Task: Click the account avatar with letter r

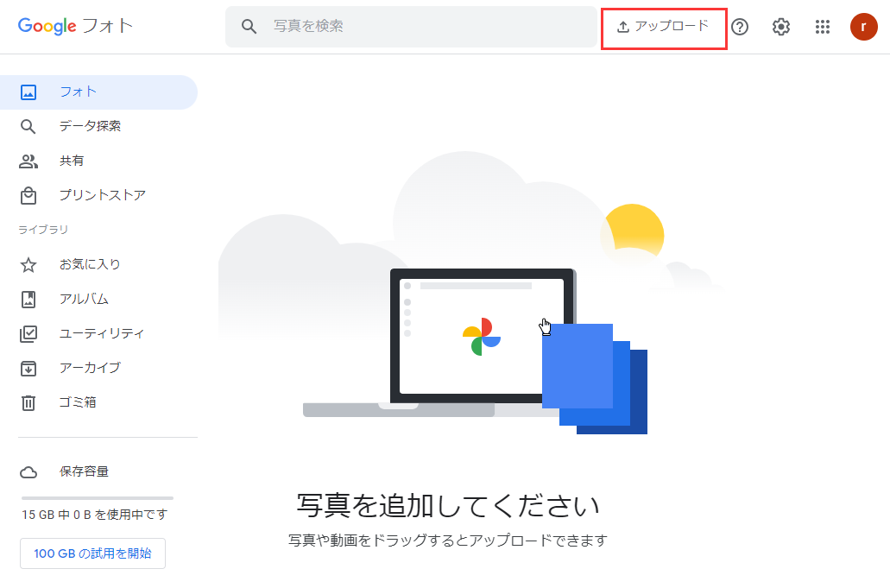Action: pyautogui.click(x=863, y=27)
